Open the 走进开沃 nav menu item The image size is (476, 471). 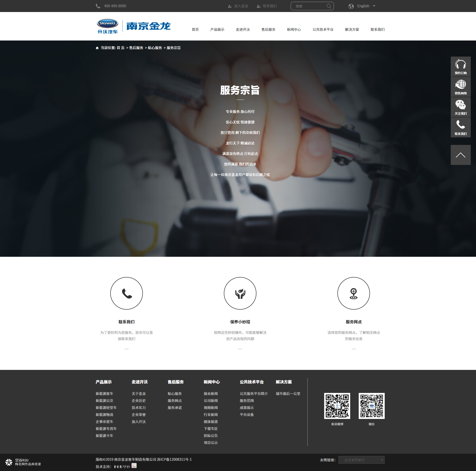[x=243, y=30]
